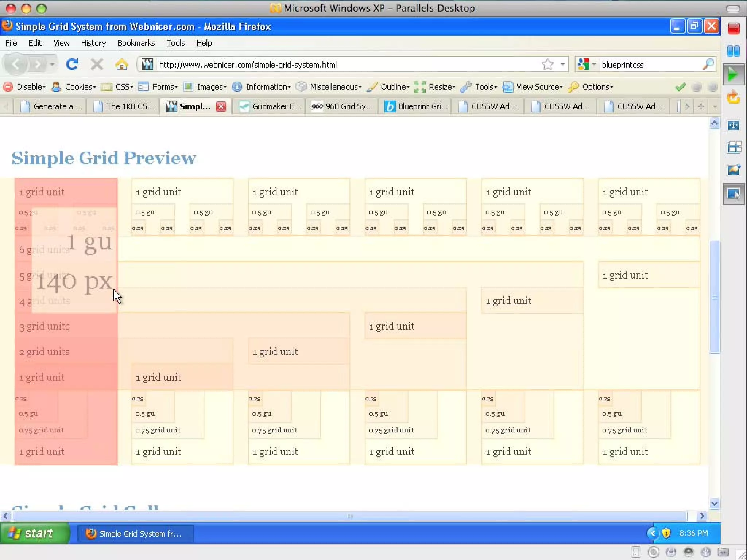Open the Outline dropdown menu
Screen dimensions: 747x560
click(395, 87)
